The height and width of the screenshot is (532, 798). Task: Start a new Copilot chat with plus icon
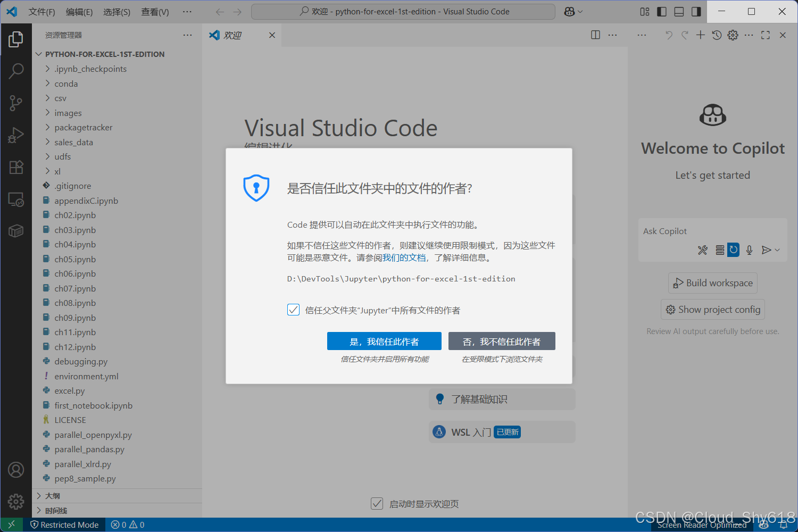pyautogui.click(x=701, y=35)
